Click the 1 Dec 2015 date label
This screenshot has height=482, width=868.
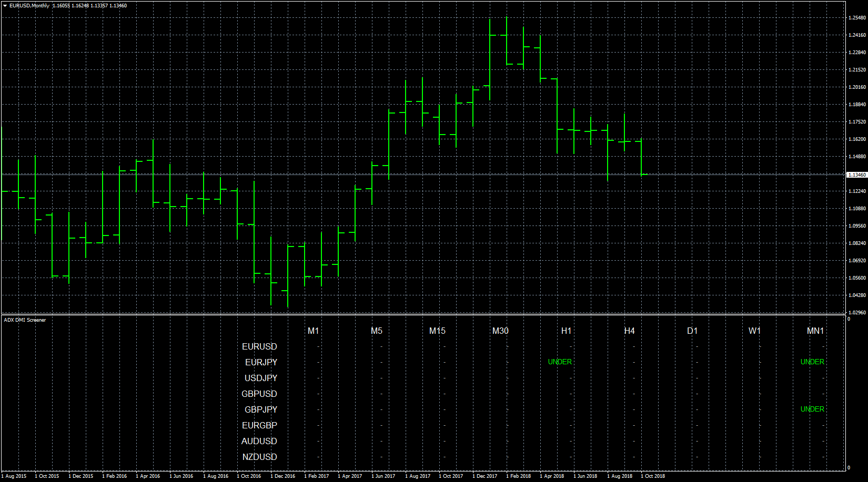(x=81, y=476)
